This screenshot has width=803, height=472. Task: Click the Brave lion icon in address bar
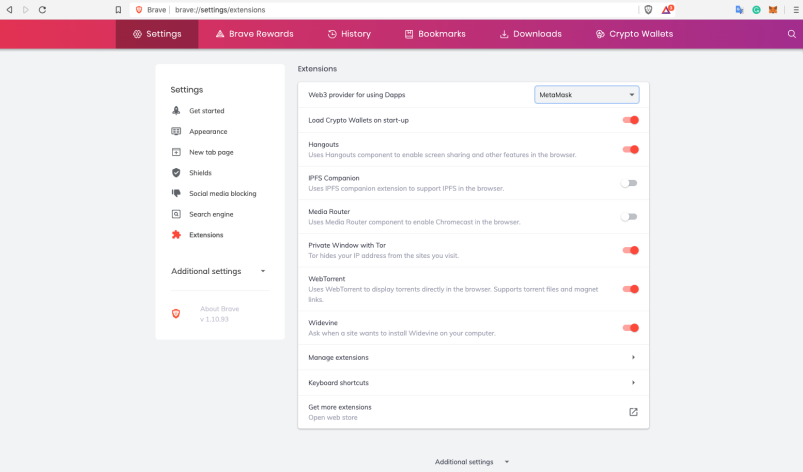pos(139,10)
